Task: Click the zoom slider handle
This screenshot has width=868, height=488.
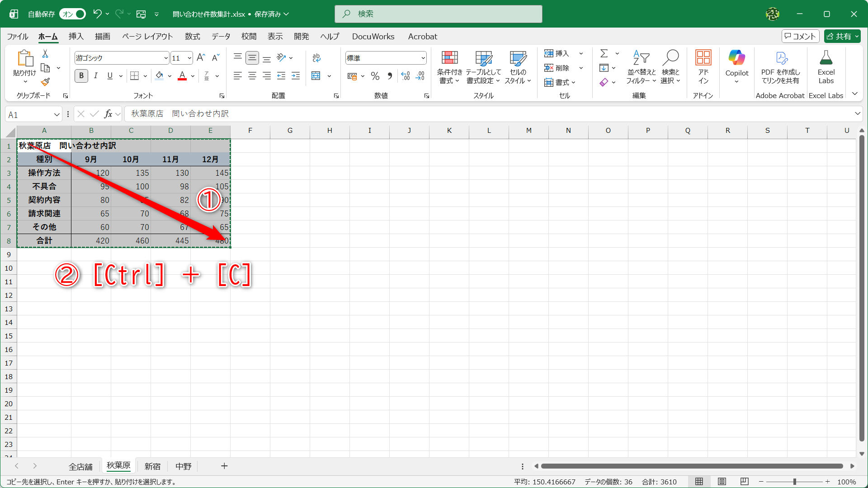Action: pos(794,482)
